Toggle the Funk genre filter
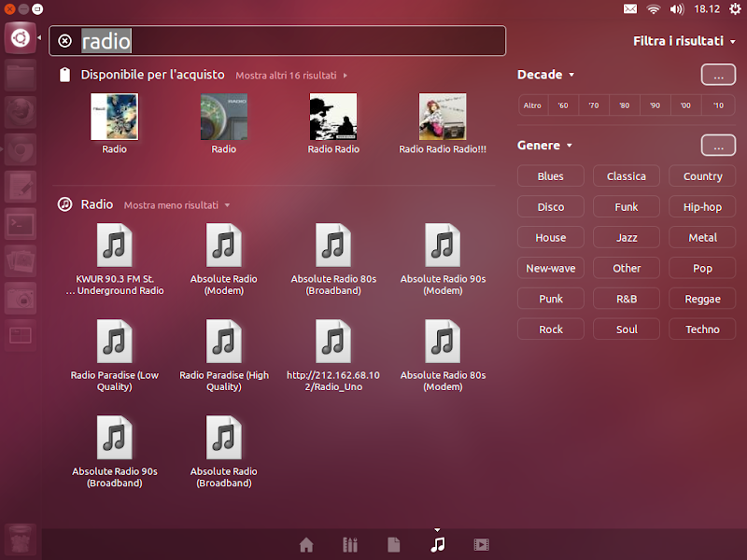Viewport: 747px width, 560px height. (627, 206)
